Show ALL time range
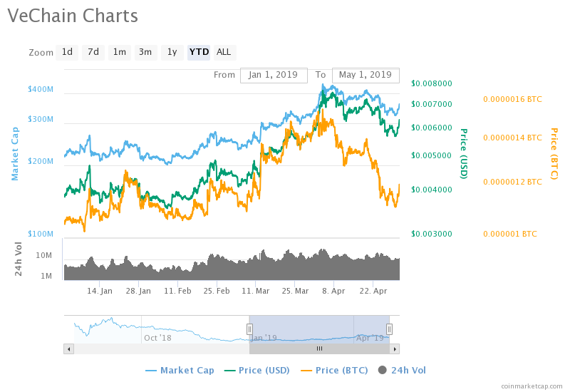Viewport: 570px width, 392px height. point(224,52)
